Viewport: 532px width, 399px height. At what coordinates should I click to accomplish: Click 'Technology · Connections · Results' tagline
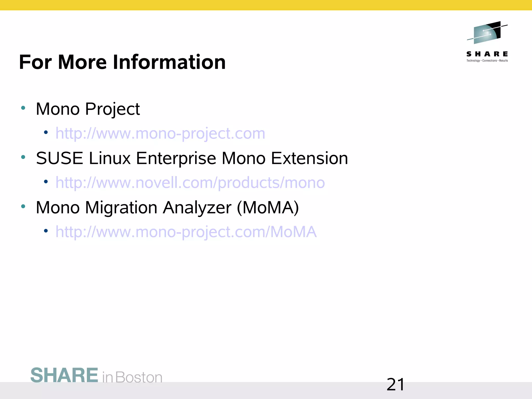point(487,61)
